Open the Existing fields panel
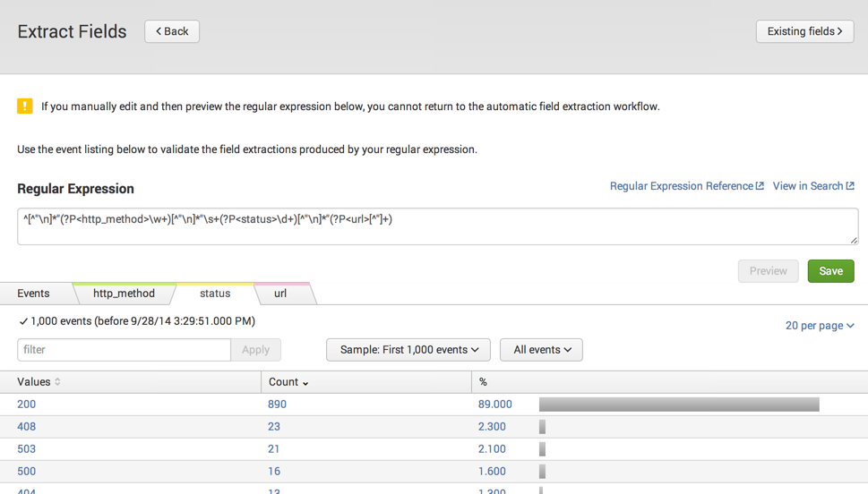The width and height of the screenshot is (868, 494). pyautogui.click(x=805, y=31)
